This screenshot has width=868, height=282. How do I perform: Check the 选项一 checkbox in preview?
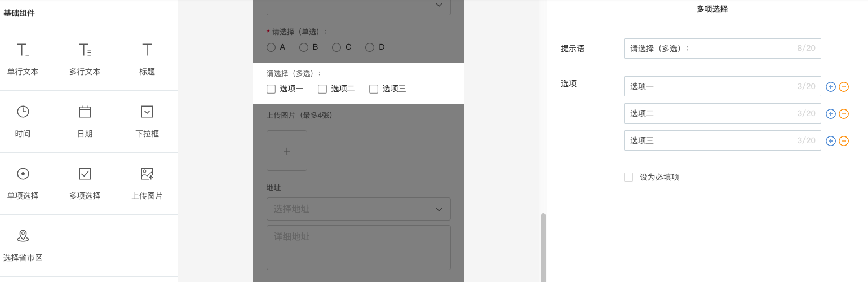(x=271, y=89)
